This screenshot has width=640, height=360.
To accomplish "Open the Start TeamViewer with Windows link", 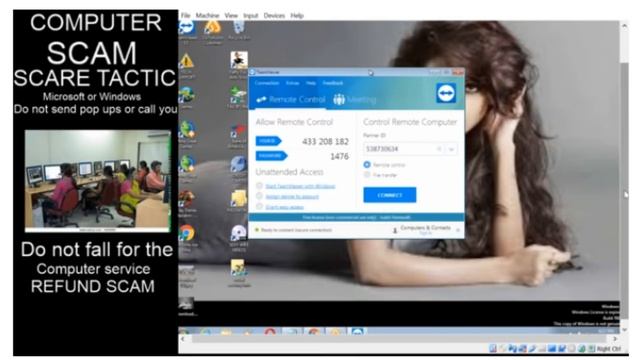I will coord(300,186).
